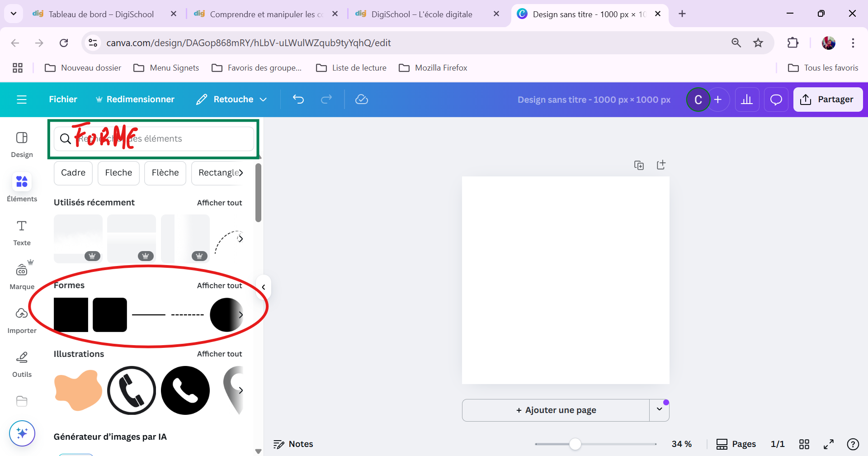Screen dimensions: 868x456
Task: Toggle the Notes panel
Action: pyautogui.click(x=293, y=444)
